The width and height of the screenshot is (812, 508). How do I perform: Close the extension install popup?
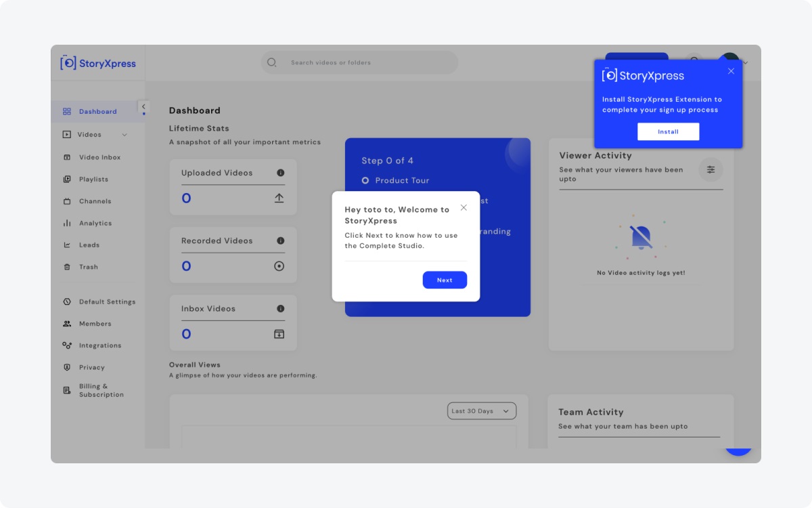[731, 71]
